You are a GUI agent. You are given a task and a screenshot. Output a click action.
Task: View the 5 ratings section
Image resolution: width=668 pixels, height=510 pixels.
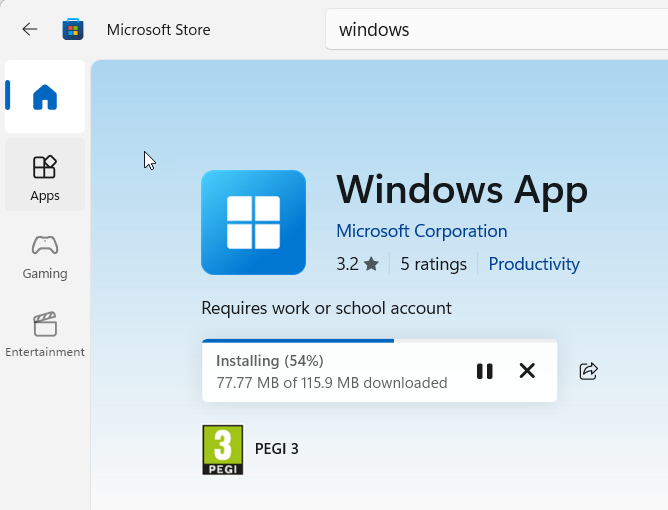click(433, 264)
